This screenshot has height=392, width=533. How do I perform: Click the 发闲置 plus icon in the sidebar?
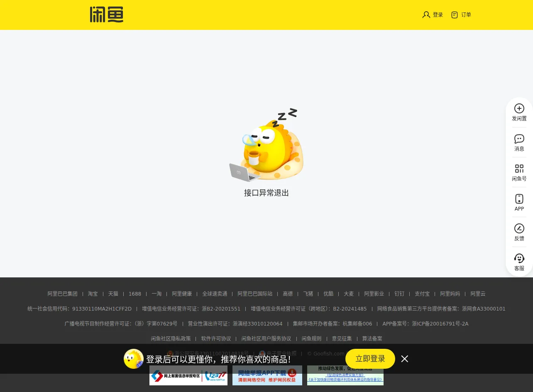click(519, 108)
